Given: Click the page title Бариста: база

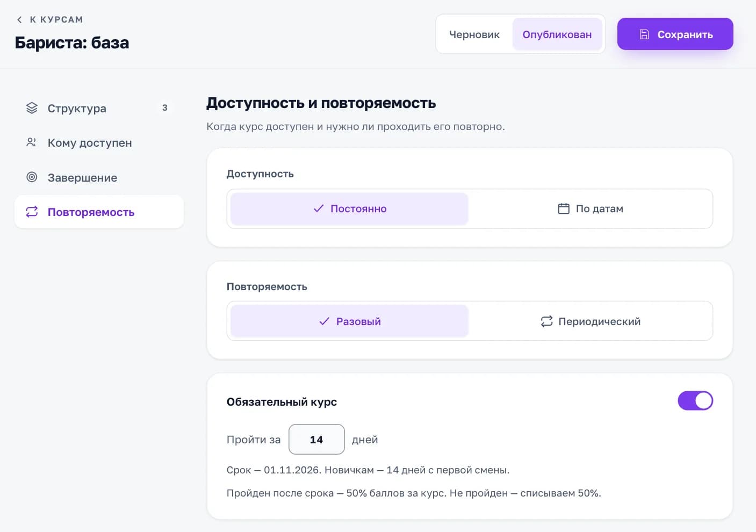Looking at the screenshot, I should pyautogui.click(x=72, y=42).
